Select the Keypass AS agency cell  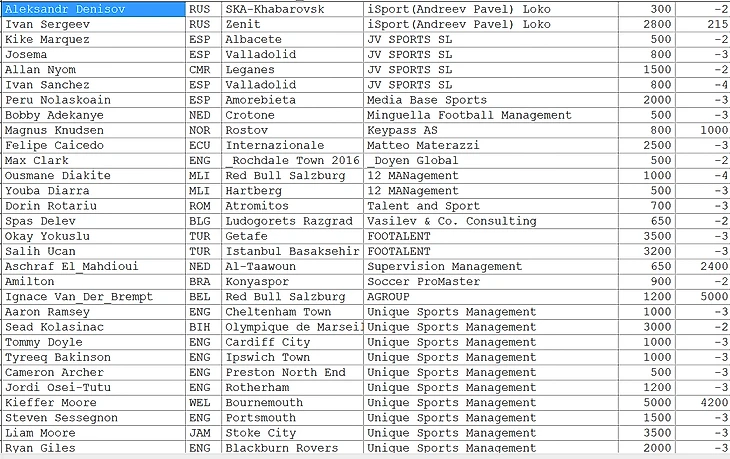pyautogui.click(x=491, y=130)
